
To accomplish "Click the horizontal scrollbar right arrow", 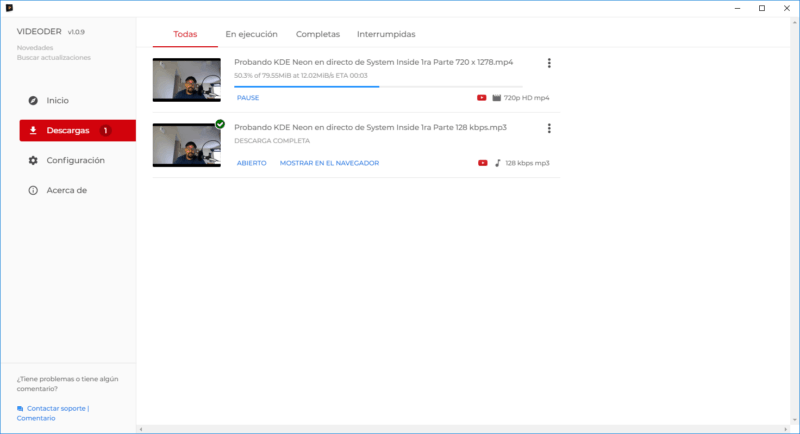I will point(786,429).
